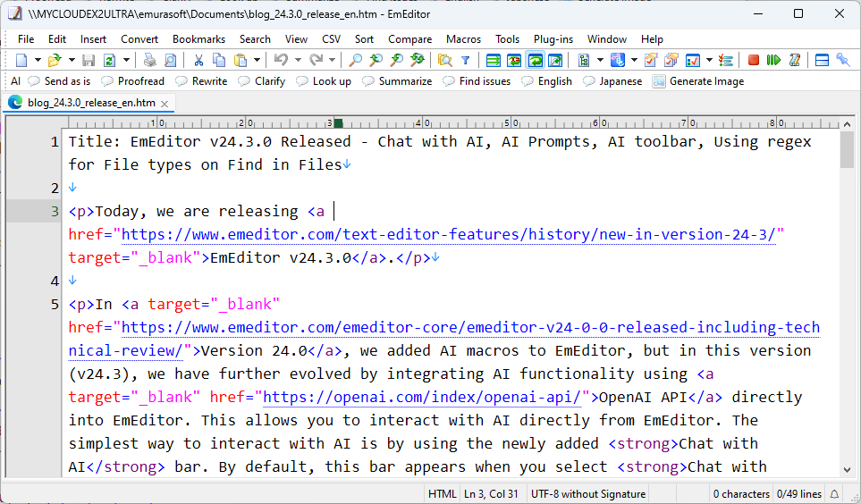This screenshot has height=504, width=861.
Task: Click the Redo arrow icon
Action: coord(316,60)
